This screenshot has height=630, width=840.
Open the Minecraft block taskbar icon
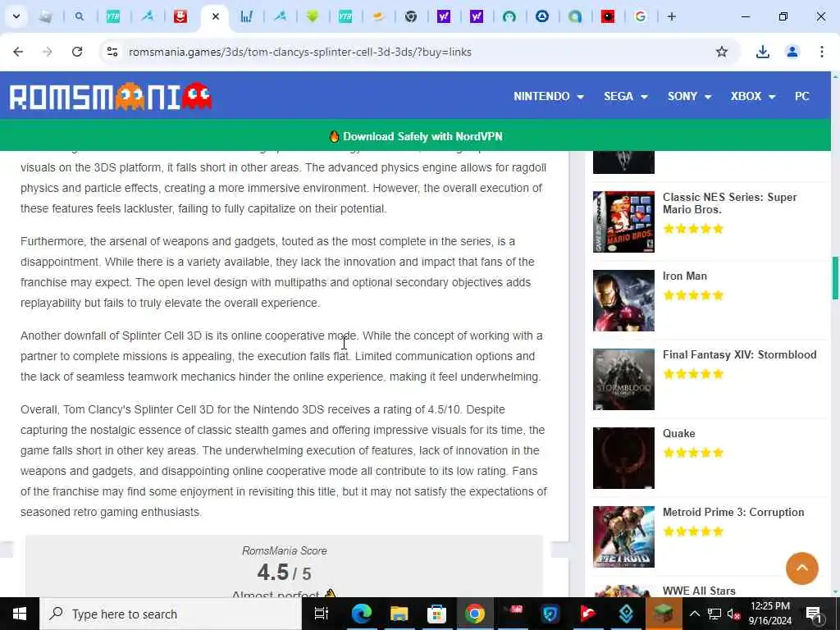tap(664, 614)
